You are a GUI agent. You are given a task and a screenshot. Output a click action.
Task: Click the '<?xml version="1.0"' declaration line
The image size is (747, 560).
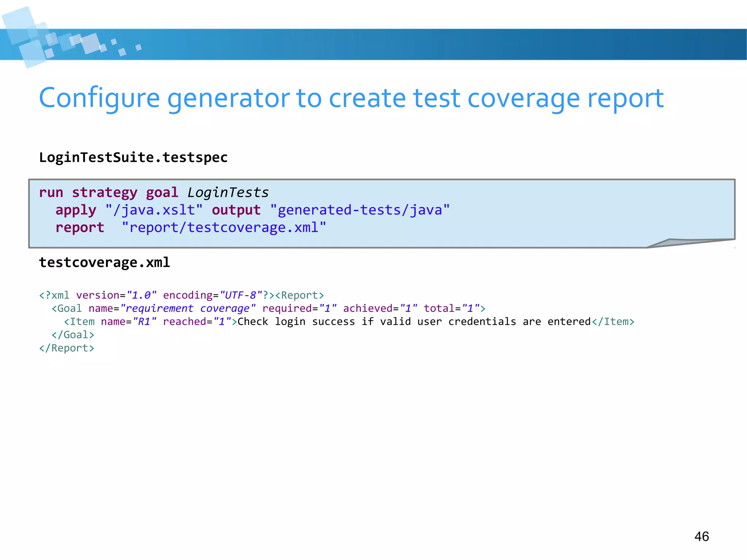pos(181,295)
